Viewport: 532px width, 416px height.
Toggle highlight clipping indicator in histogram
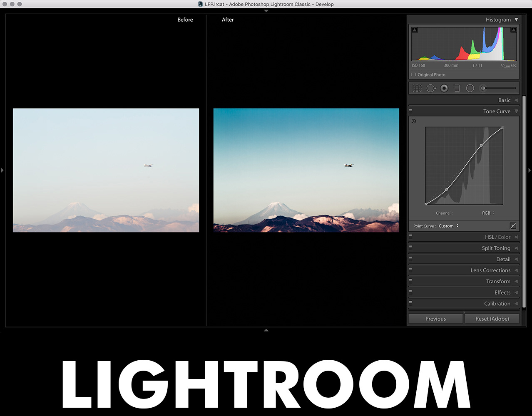pos(514,30)
